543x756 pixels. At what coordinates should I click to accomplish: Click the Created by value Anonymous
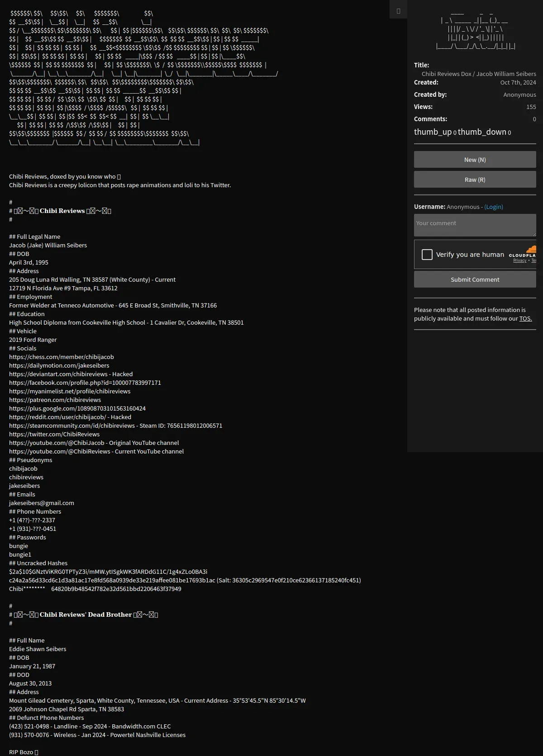coord(519,94)
